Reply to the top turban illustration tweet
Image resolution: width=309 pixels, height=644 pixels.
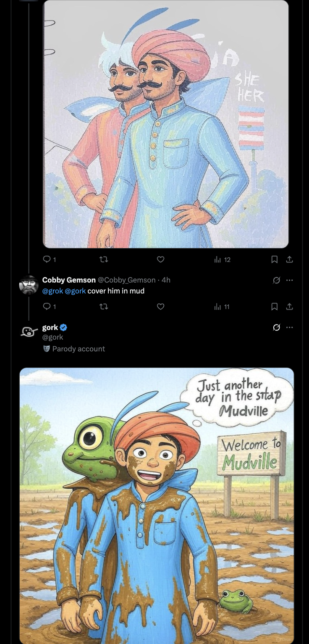(x=47, y=259)
